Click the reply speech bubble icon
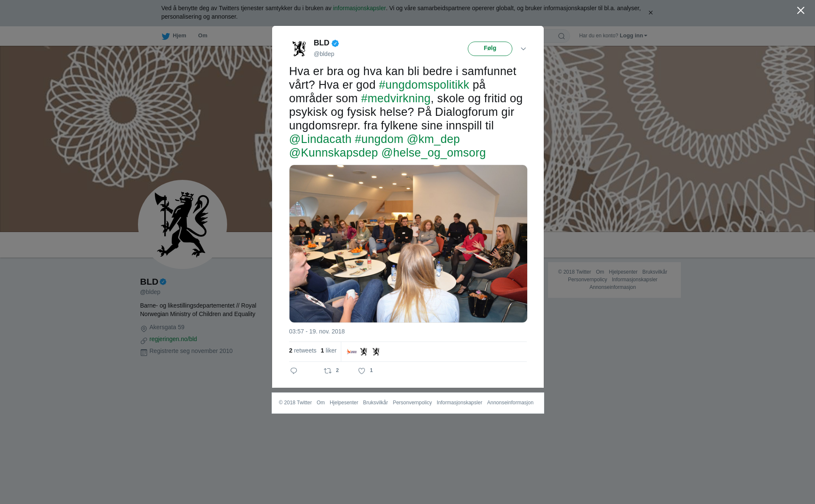This screenshot has width=815, height=504. [294, 371]
